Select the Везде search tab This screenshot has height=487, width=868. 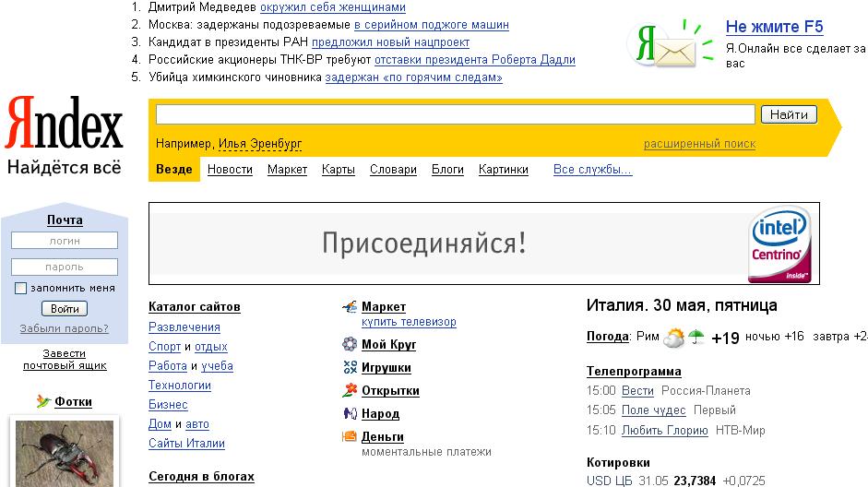click(x=173, y=170)
